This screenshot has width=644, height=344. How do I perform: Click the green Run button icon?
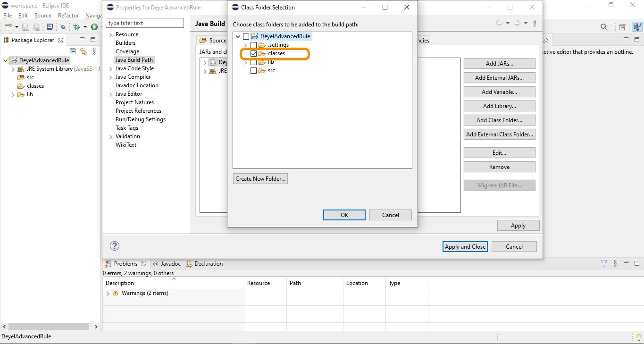(94, 27)
